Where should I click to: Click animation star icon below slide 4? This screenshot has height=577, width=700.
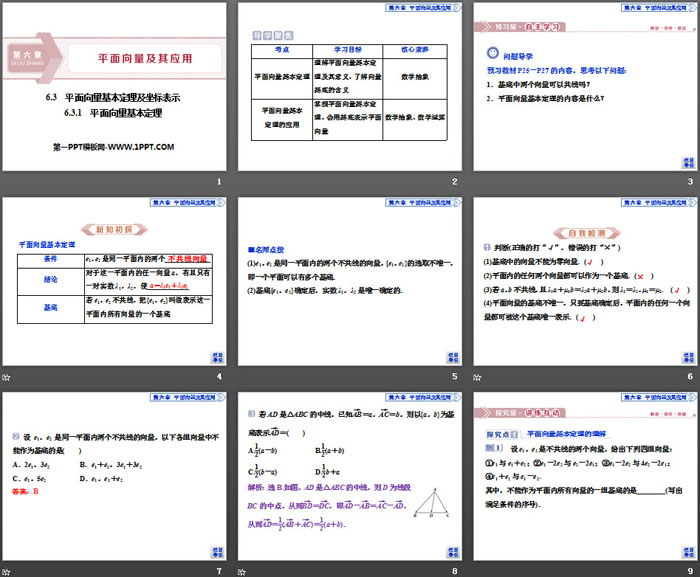coord(6,377)
